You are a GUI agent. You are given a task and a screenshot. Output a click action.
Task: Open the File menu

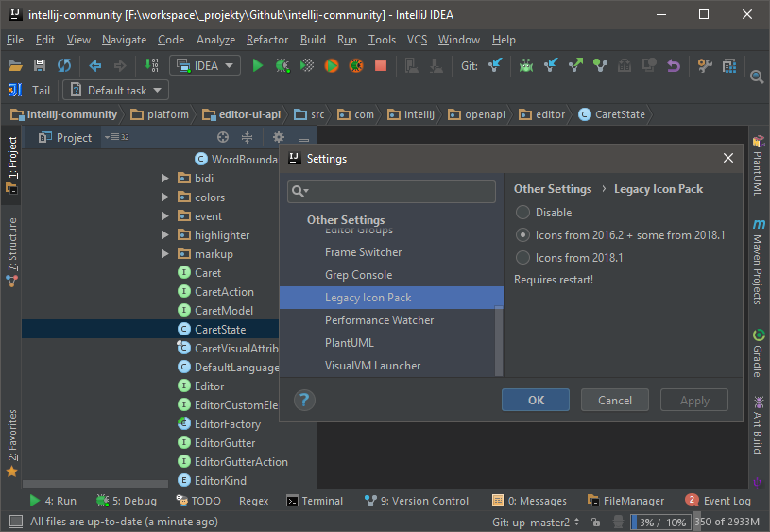coord(15,40)
